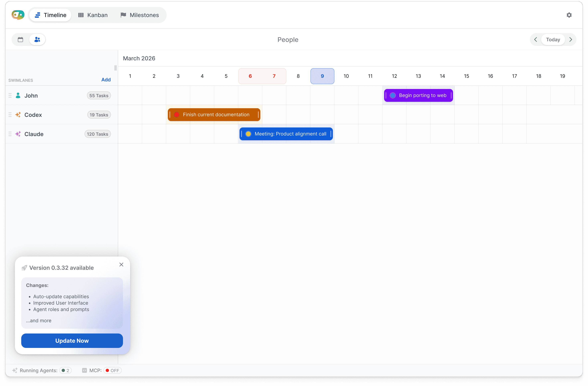This screenshot has width=588, height=386.
Task: Click the app logo icon
Action: pos(18,15)
